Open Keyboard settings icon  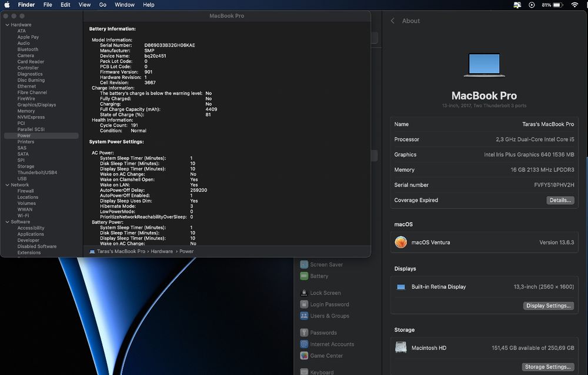[304, 371]
